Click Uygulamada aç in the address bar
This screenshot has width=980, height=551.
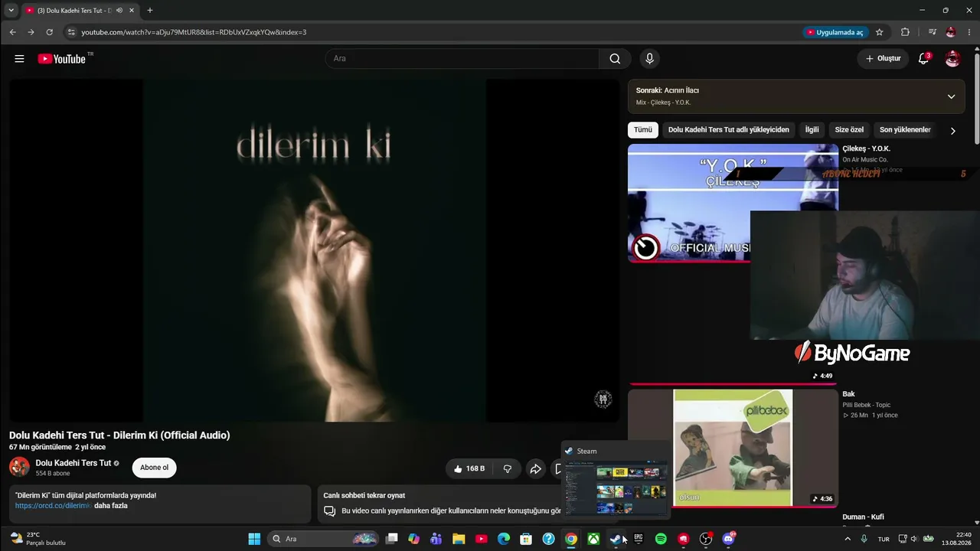click(835, 32)
